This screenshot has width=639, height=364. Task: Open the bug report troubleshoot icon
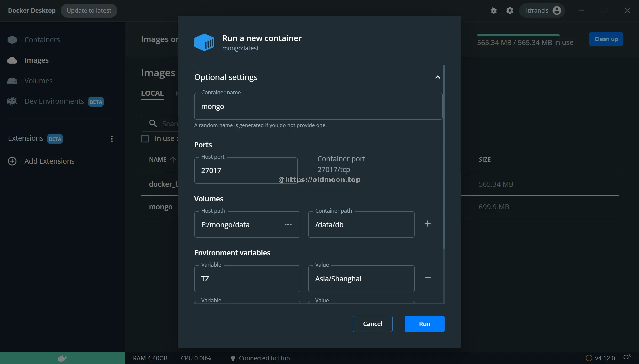[x=493, y=11]
